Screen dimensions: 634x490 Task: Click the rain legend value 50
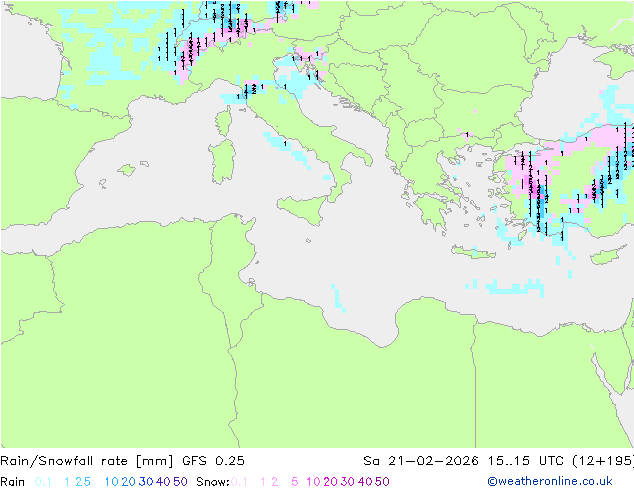tap(180, 482)
